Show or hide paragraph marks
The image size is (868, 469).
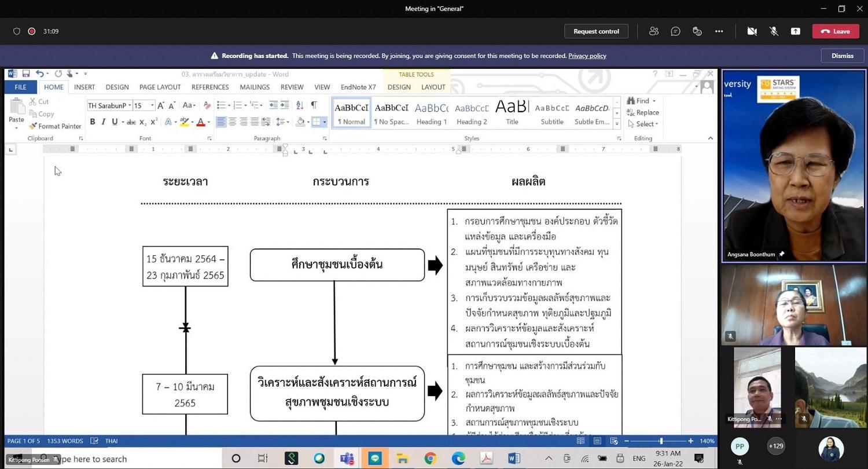pos(314,105)
